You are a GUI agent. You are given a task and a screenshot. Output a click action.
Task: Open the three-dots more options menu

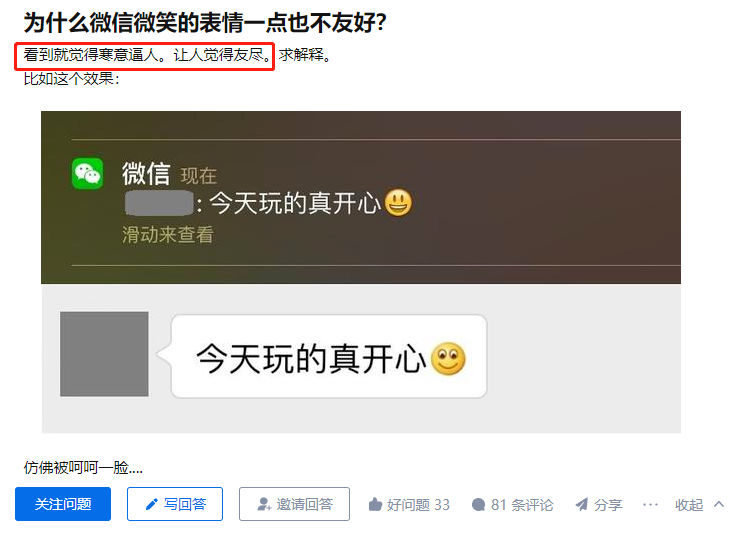[650, 505]
